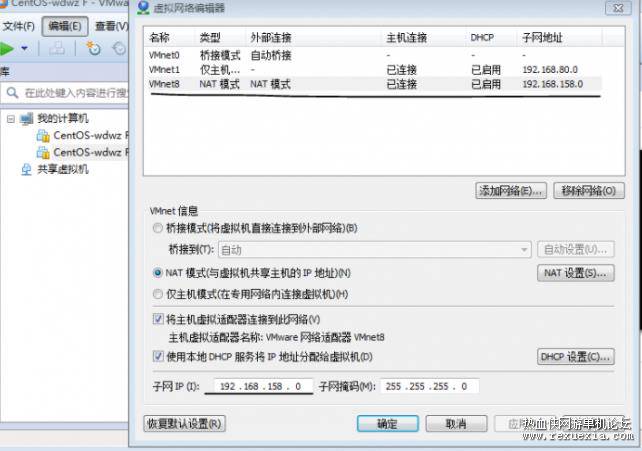Click the 类型 column header
Screen dimensions: 642x451
220,38
